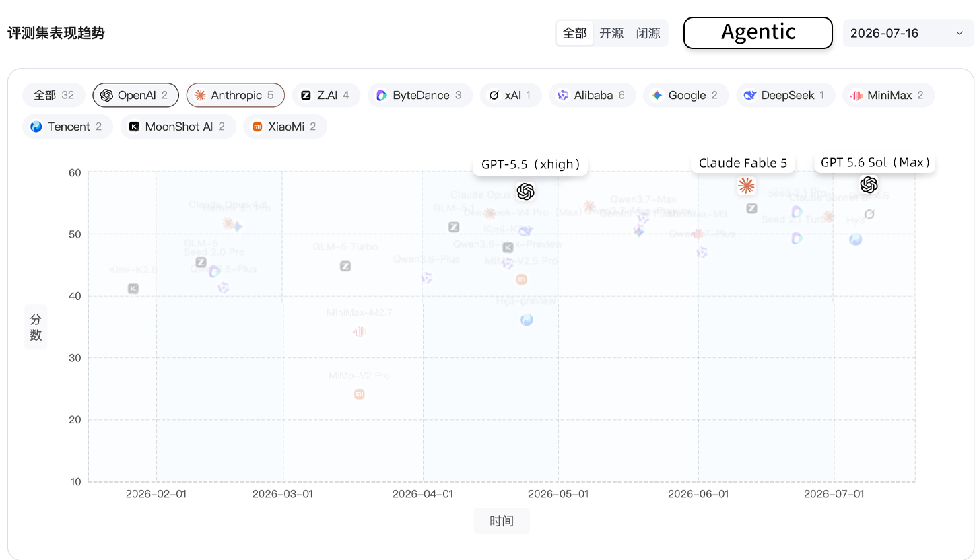The width and height of the screenshot is (975, 560).
Task: Enable the ByteDance vendor filter
Action: coord(420,95)
